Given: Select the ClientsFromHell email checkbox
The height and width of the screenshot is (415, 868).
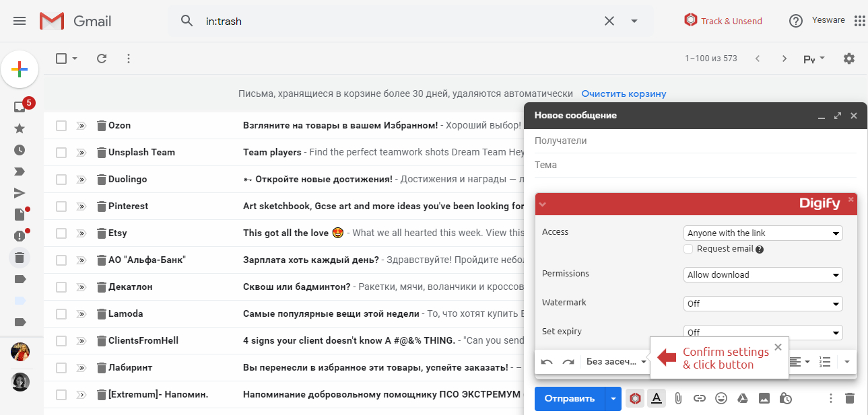Looking at the screenshot, I should click(x=61, y=341).
